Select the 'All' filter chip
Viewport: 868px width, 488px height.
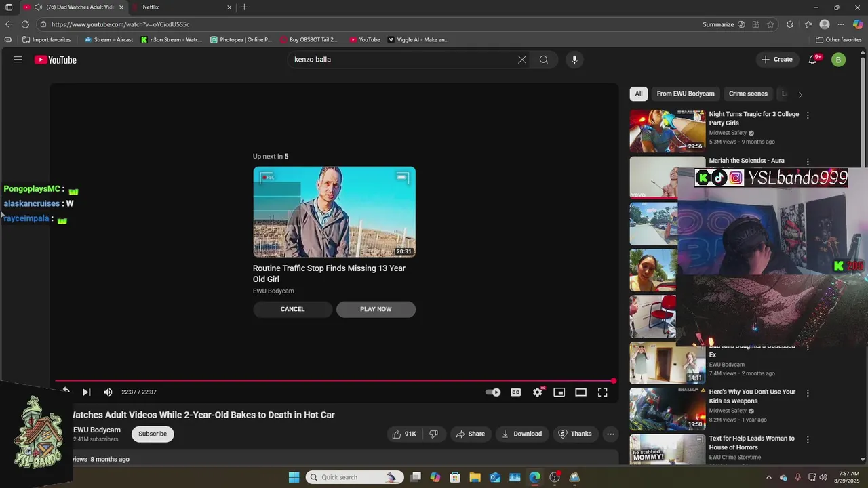coord(639,94)
